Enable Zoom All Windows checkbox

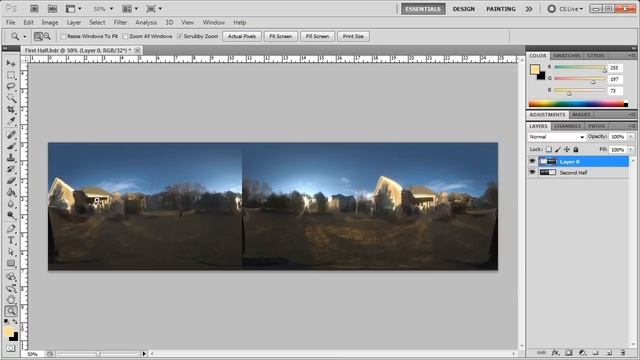tap(125, 36)
